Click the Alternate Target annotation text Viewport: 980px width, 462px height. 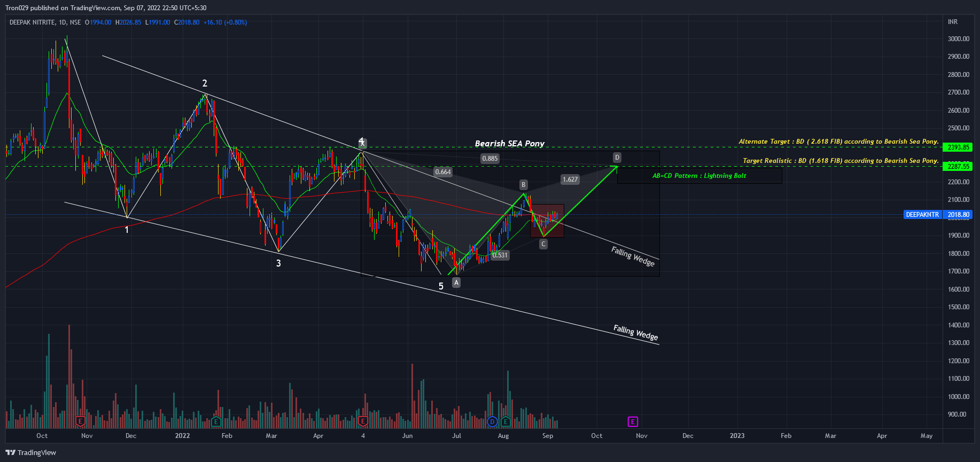838,142
